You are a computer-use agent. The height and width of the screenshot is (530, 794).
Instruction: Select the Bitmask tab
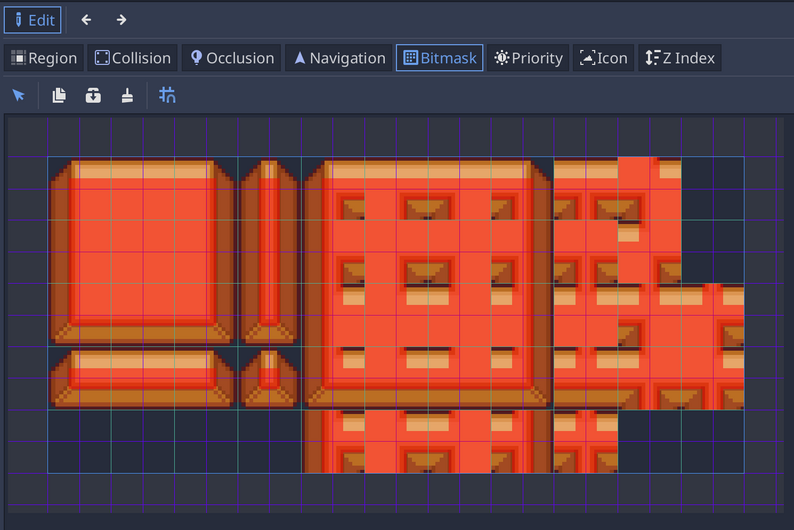coord(440,58)
